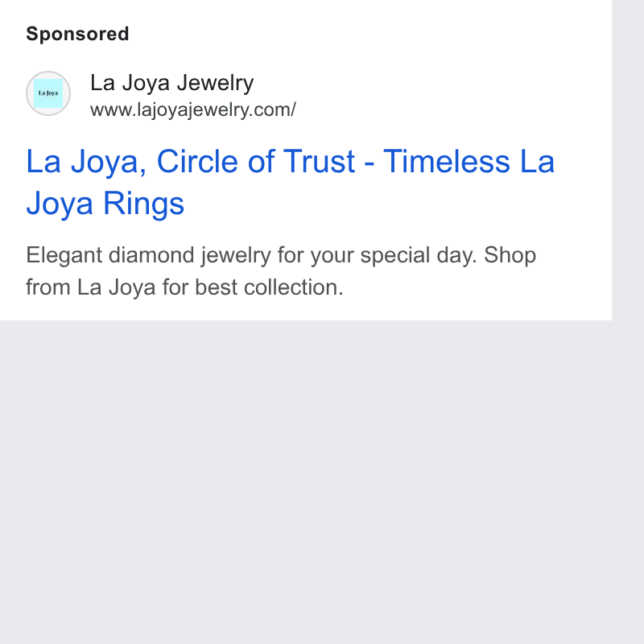Click the La Joya circular logo icon
The width and height of the screenshot is (644, 644).
pyautogui.click(x=48, y=93)
